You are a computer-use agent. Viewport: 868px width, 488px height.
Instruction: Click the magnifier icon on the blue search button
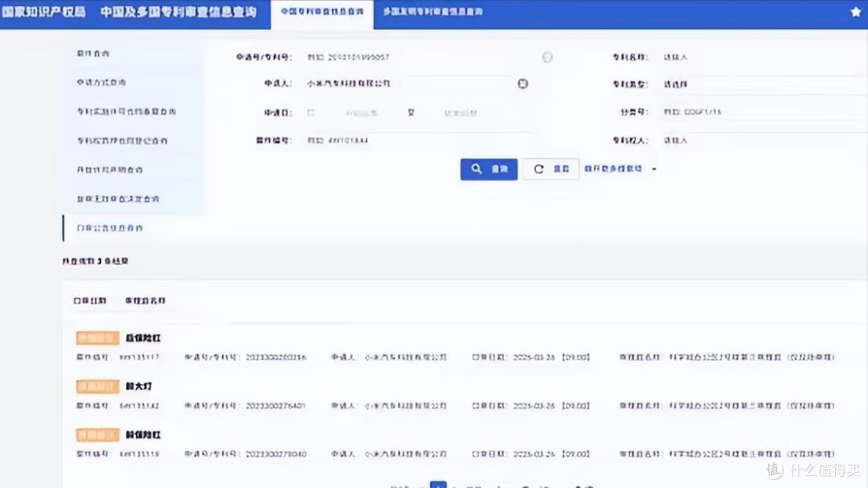476,169
